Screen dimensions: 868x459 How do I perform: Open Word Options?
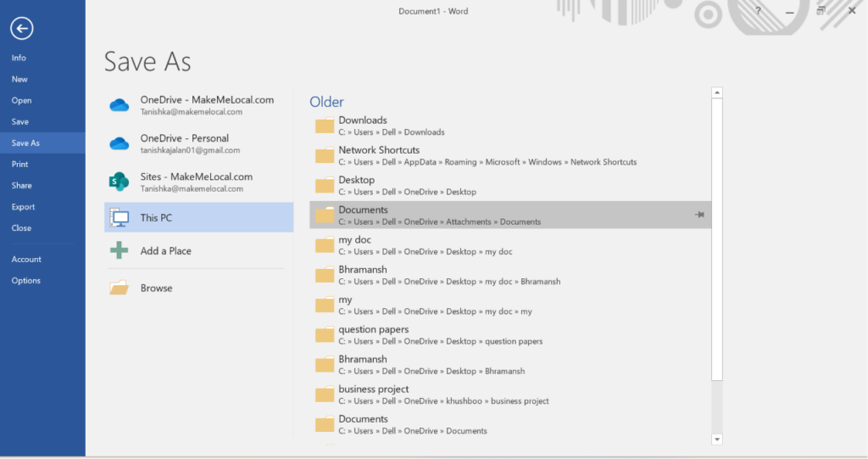[x=42, y=281]
